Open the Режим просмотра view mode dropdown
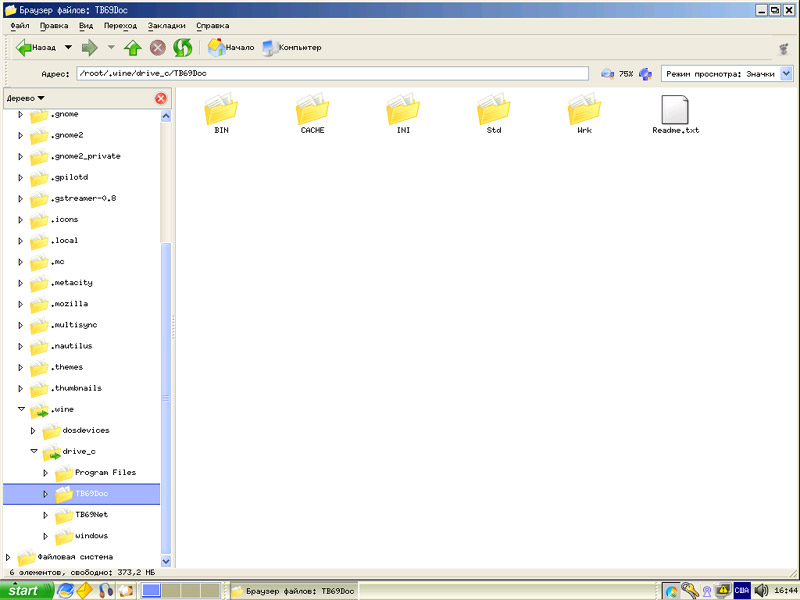800x600 pixels. (x=727, y=74)
